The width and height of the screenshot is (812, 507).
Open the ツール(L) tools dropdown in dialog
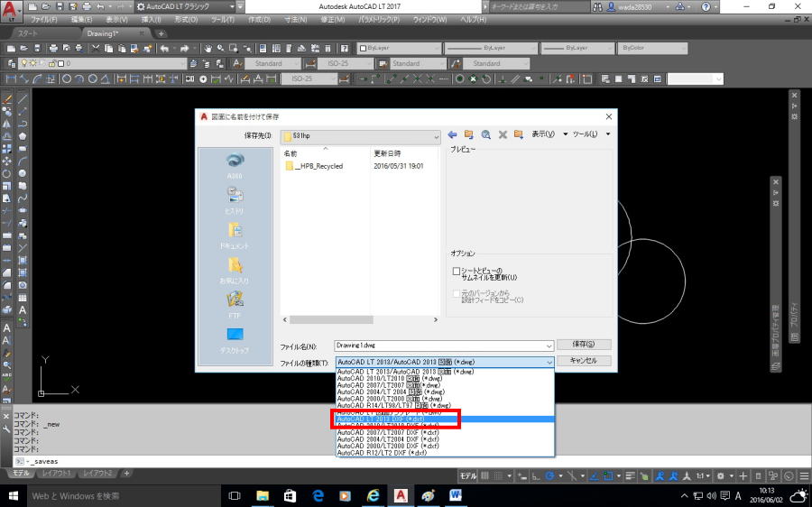[x=591, y=134]
